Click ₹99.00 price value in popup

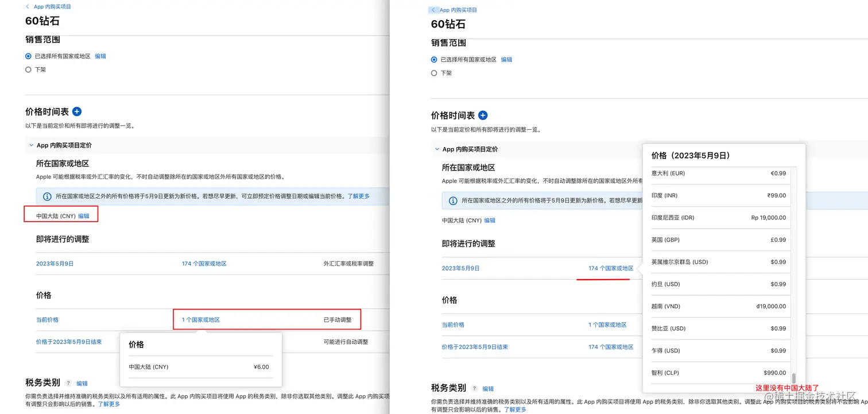pyautogui.click(x=777, y=195)
